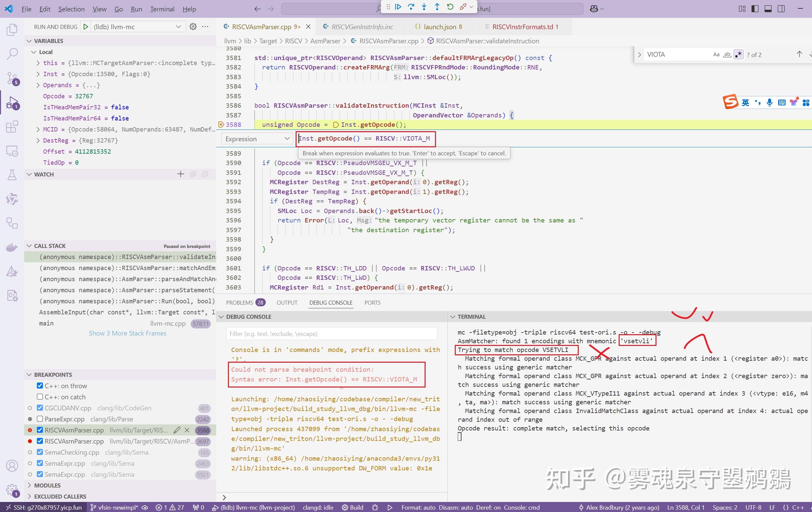The height and width of the screenshot is (512, 812).
Task: Open the Testing view
Action: coord(12,175)
